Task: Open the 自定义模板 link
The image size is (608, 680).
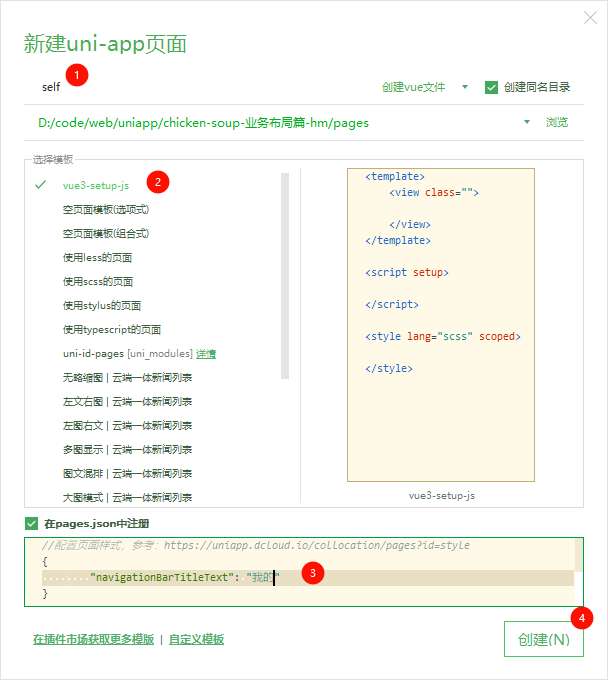Action: point(196,640)
